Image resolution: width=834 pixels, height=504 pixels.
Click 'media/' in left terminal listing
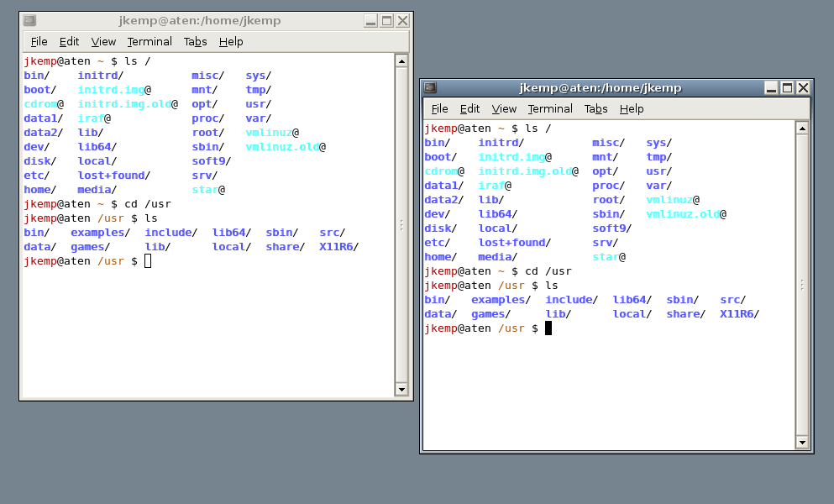(97, 190)
